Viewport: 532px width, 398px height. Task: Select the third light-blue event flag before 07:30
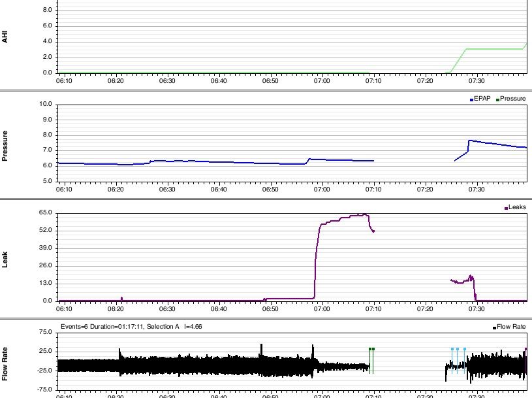464,350
